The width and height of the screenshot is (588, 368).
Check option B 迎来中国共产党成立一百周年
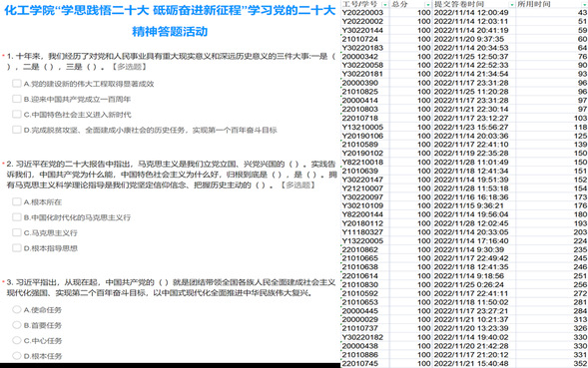point(17,99)
